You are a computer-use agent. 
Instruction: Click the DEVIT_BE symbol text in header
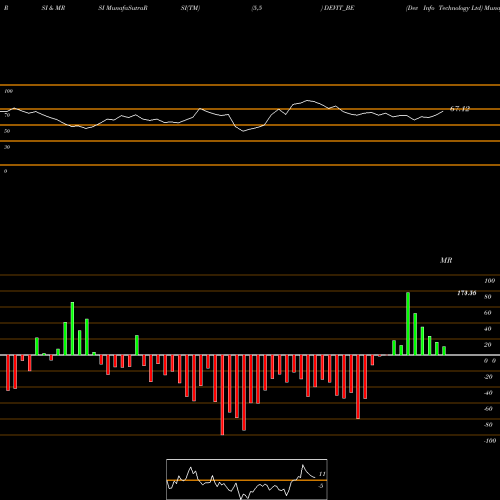(339, 8)
